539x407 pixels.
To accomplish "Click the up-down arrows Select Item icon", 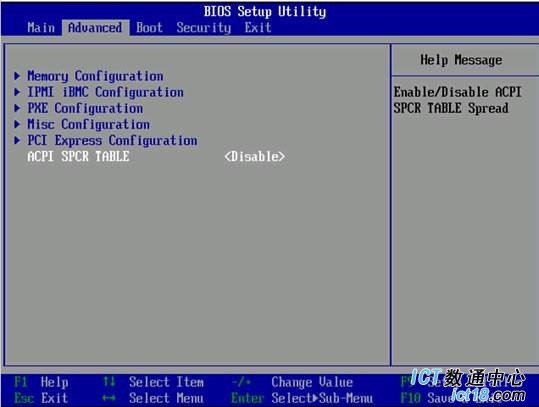I will 109,382.
